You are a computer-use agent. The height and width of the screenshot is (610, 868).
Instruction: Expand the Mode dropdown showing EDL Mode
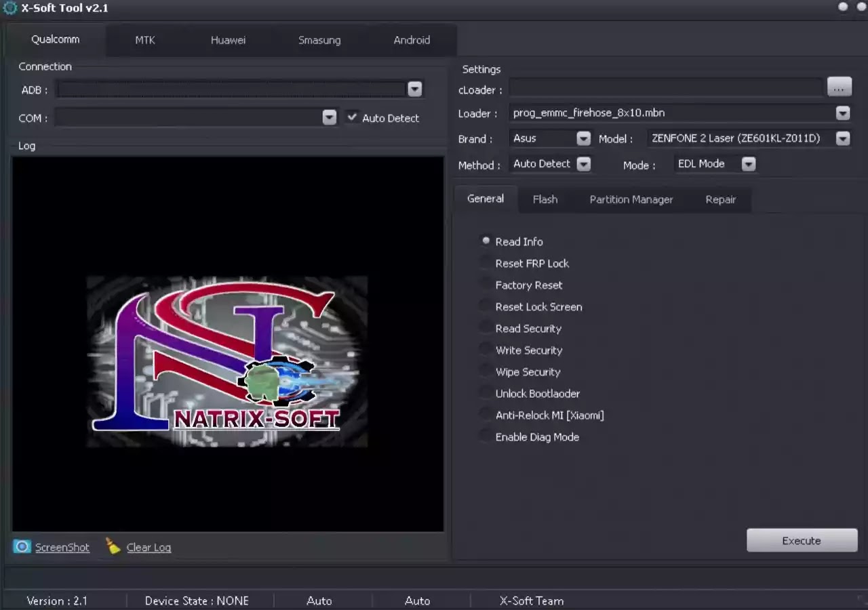coord(748,164)
